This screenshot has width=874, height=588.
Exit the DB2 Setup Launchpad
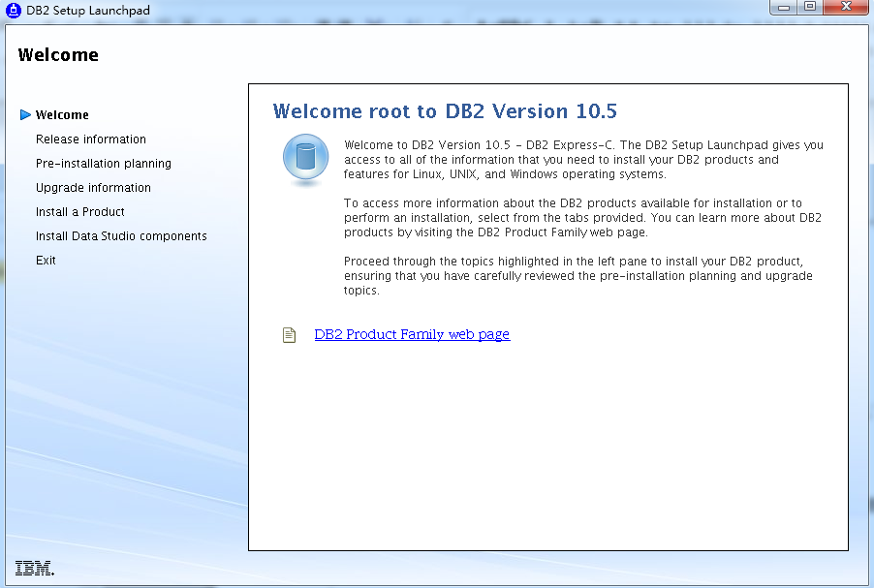[x=46, y=261]
